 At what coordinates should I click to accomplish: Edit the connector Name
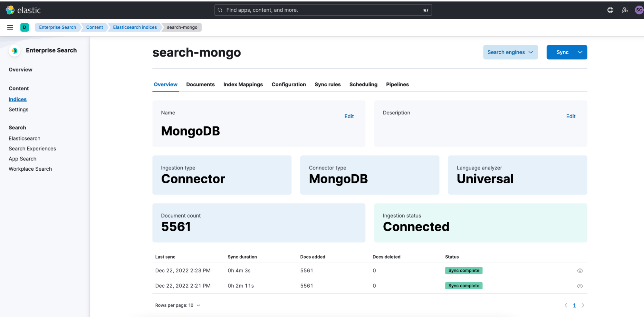(349, 116)
